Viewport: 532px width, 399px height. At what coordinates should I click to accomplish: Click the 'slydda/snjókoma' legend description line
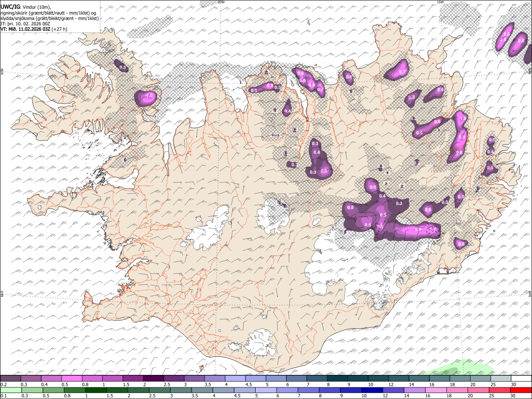point(49,18)
